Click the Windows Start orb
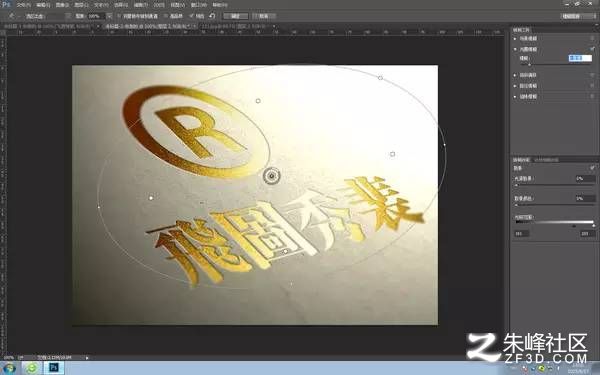This screenshot has height=375, width=600. point(9,368)
